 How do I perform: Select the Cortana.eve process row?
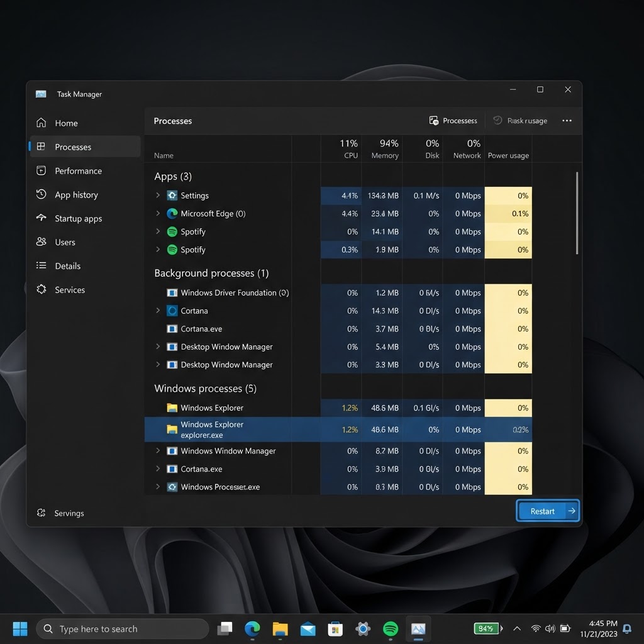tap(338, 328)
